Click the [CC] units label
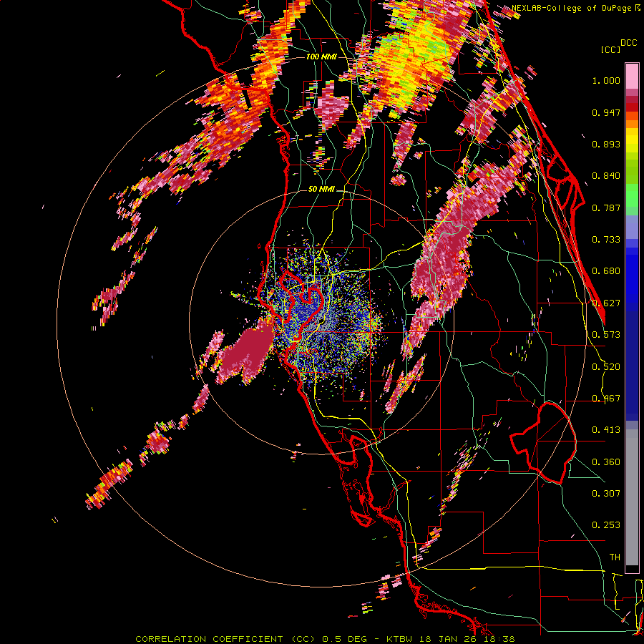This screenshot has width=644, height=644. coord(611,49)
